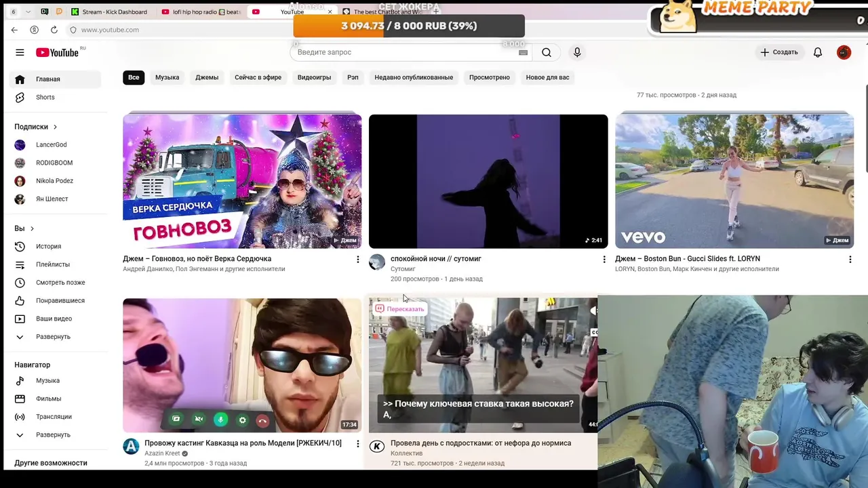Open спокойной ночи сутомиг video thumbnail
The image size is (868, 488).
pyautogui.click(x=488, y=181)
